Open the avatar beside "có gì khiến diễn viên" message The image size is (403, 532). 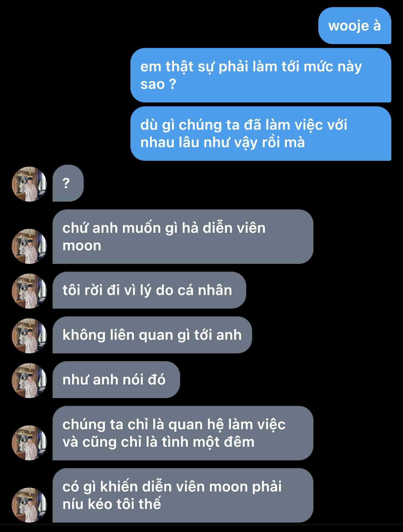pos(29,505)
